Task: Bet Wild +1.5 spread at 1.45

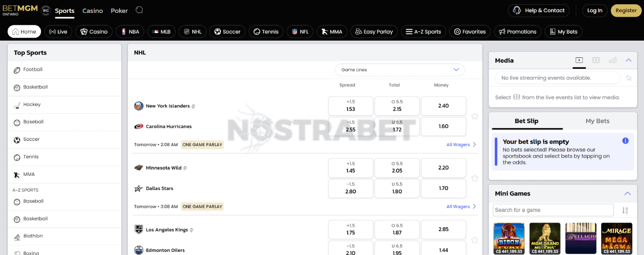Action: [x=351, y=168]
